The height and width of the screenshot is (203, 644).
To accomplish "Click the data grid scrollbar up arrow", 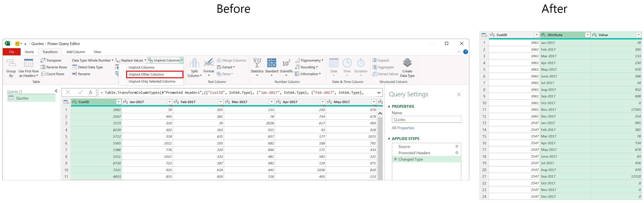I will (x=380, y=113).
